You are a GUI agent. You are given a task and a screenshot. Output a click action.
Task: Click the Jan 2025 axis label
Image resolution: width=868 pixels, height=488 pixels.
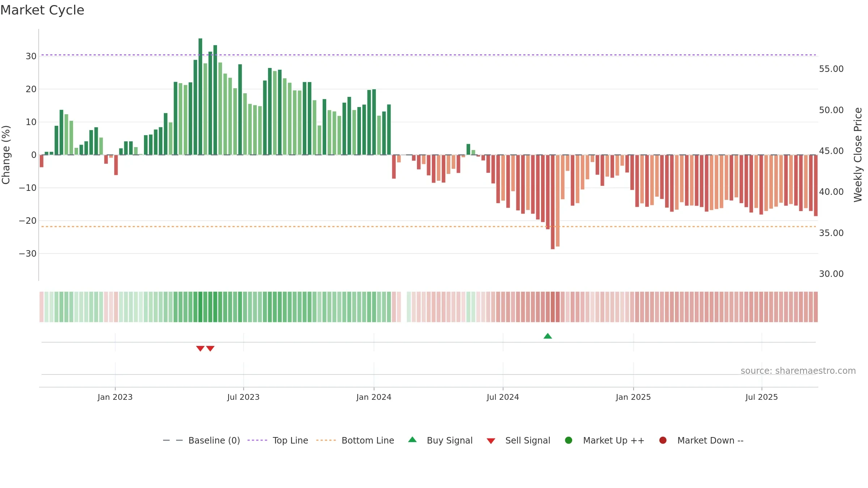point(633,397)
